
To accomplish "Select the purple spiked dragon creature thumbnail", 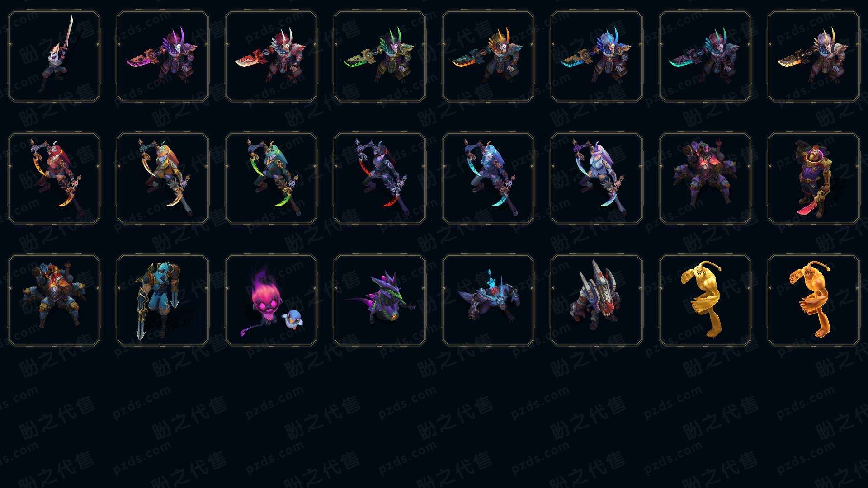I will pos(380,300).
